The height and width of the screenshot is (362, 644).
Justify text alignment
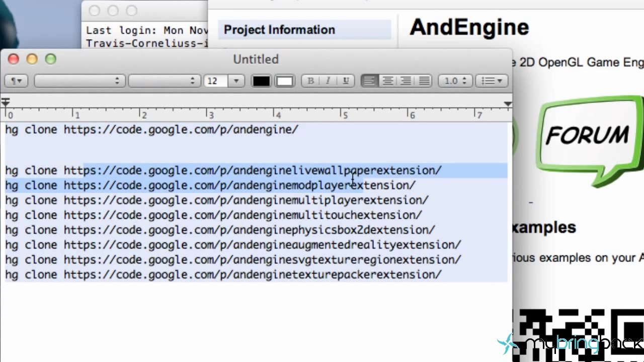click(x=424, y=81)
